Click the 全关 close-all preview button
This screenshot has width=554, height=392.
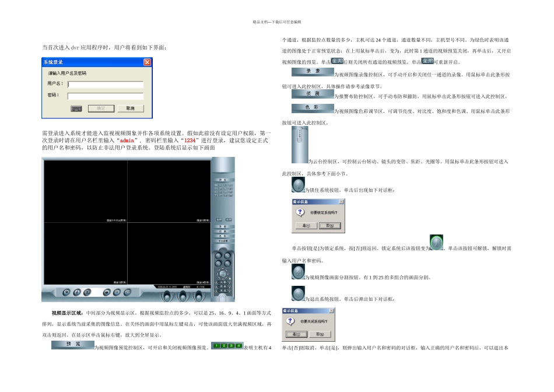click(x=337, y=61)
